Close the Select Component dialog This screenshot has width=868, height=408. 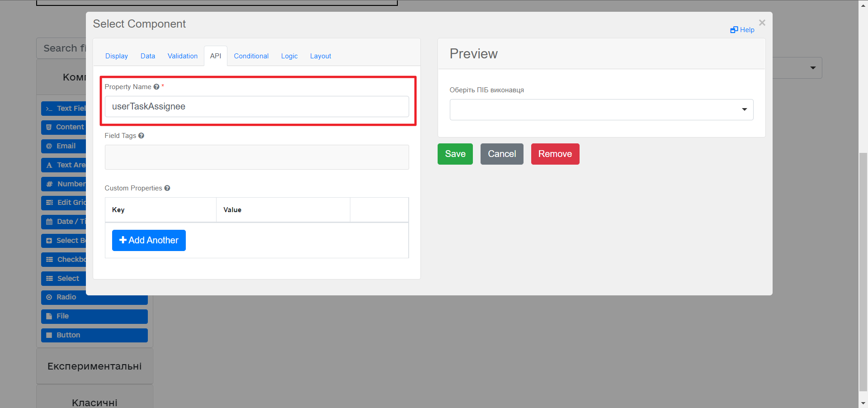(762, 23)
